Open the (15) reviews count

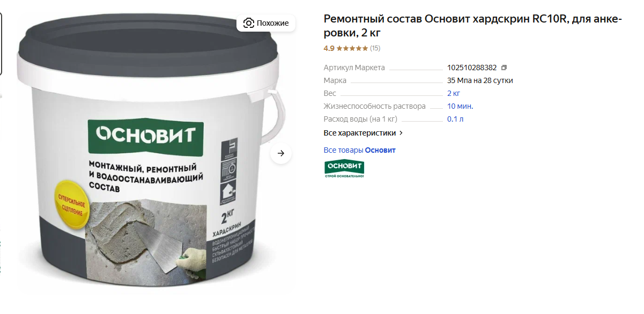375,48
